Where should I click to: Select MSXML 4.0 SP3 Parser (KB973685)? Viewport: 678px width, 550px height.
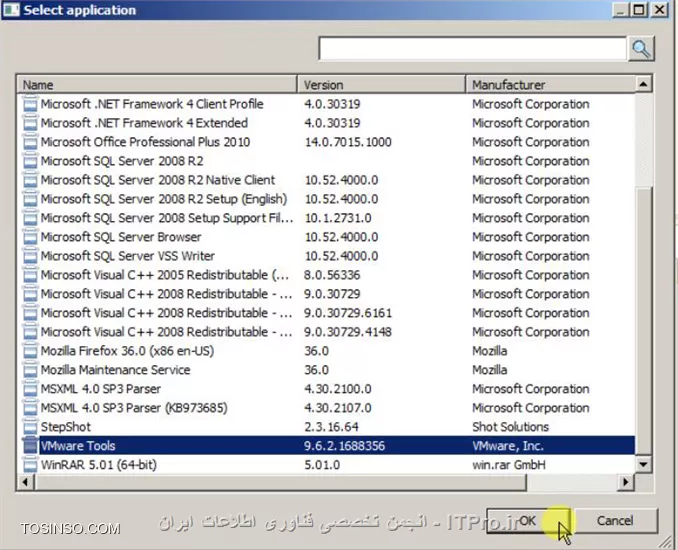(x=326, y=408)
